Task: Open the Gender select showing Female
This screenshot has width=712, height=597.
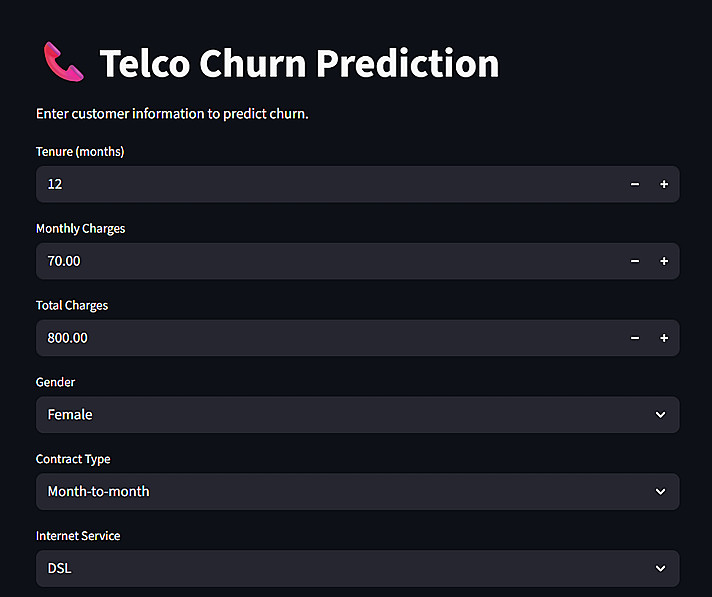Action: coord(340,414)
